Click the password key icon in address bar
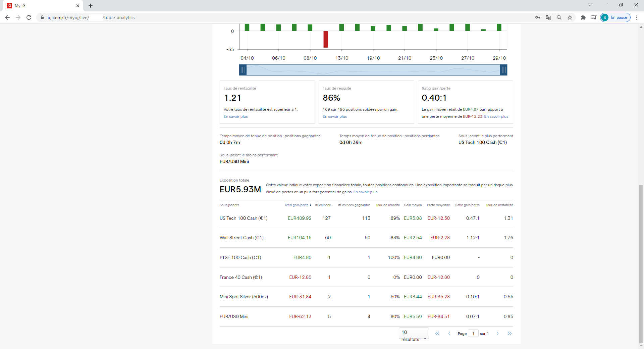644x349 pixels. coord(538,17)
